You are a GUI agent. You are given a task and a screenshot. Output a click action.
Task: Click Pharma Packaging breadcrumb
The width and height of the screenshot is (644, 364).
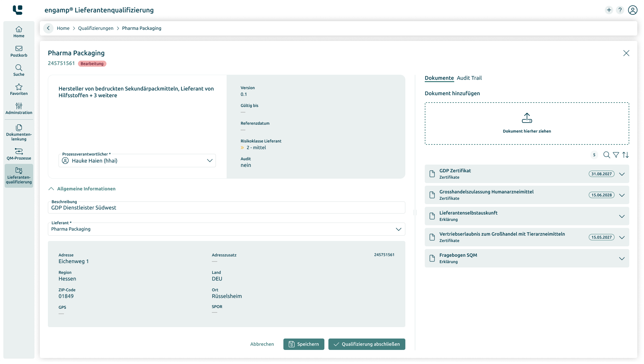pyautogui.click(x=142, y=28)
